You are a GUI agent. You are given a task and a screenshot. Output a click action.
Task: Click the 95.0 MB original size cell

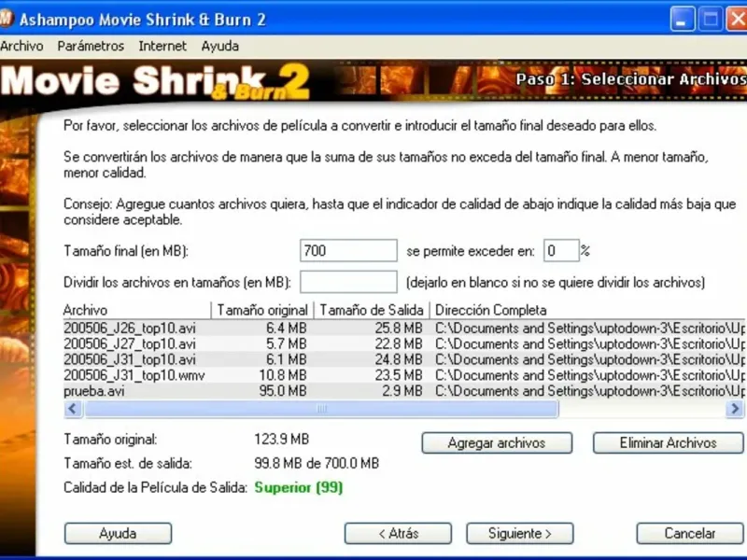(283, 391)
